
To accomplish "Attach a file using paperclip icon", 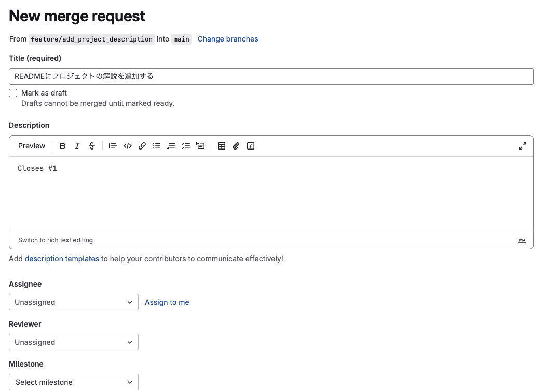I will 236,146.
